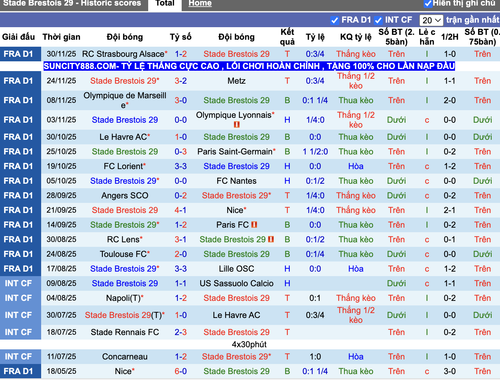Click red card icon beside Paris FC

(x=254, y=225)
